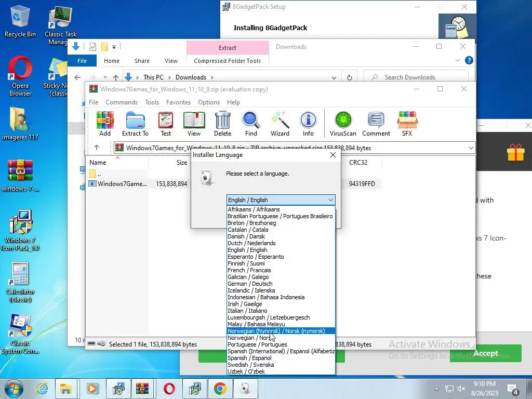Open Start button on taskbar
This screenshot has height=399, width=532.
[x=14, y=389]
